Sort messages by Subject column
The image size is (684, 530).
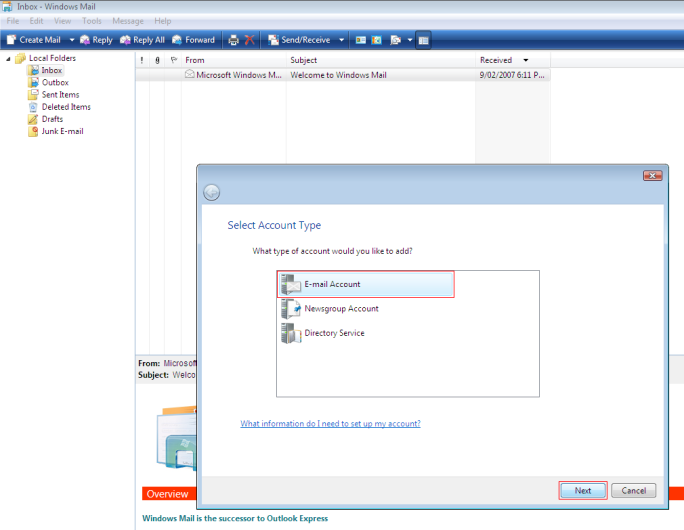(x=381, y=60)
